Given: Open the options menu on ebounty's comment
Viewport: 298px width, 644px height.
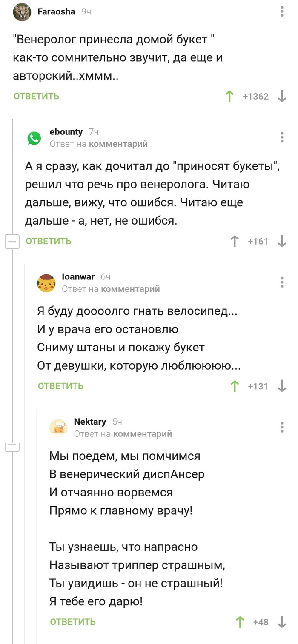Looking at the screenshot, I should pos(281,137).
